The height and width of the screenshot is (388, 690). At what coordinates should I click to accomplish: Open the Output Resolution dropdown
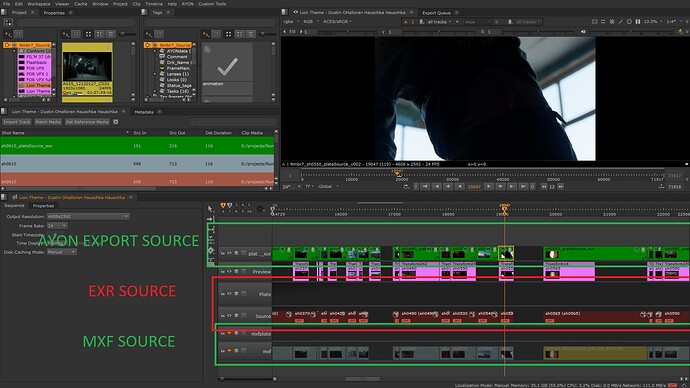click(x=88, y=216)
